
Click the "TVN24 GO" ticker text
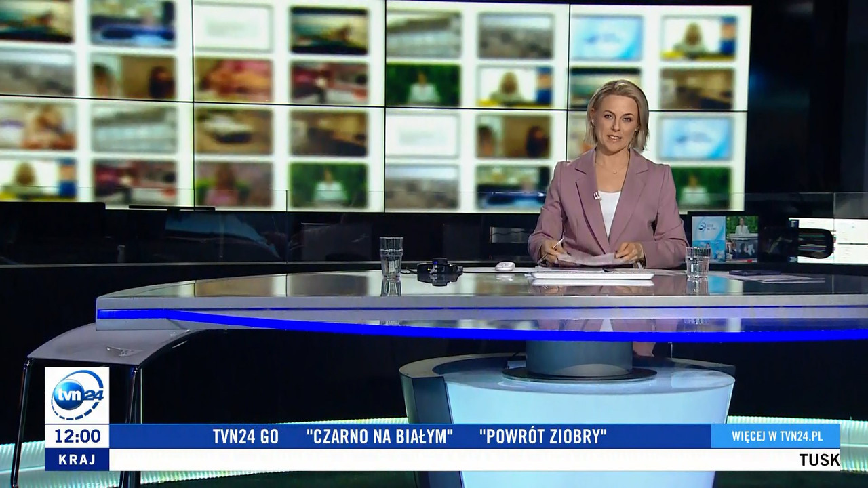click(x=245, y=436)
